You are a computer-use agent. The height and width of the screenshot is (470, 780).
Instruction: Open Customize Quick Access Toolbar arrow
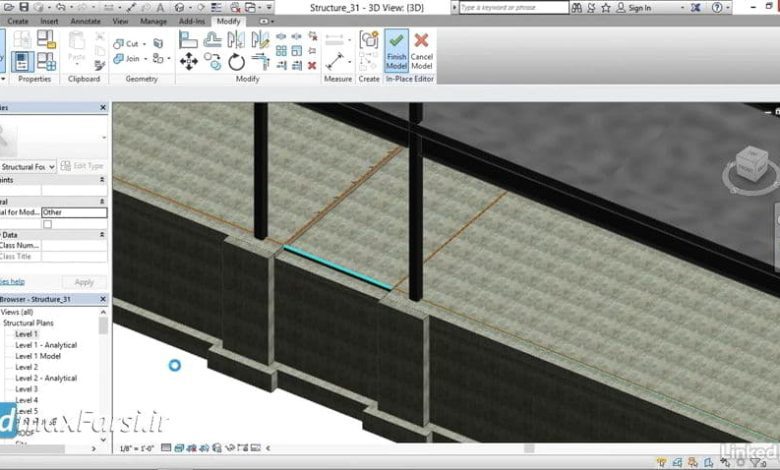(x=269, y=7)
